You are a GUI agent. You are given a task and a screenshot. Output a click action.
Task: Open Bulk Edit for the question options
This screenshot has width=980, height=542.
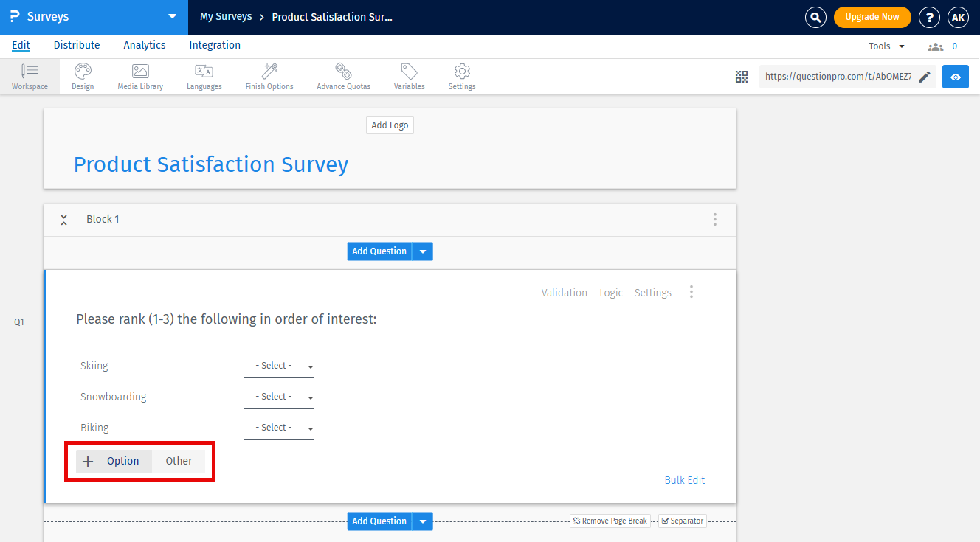pos(684,479)
